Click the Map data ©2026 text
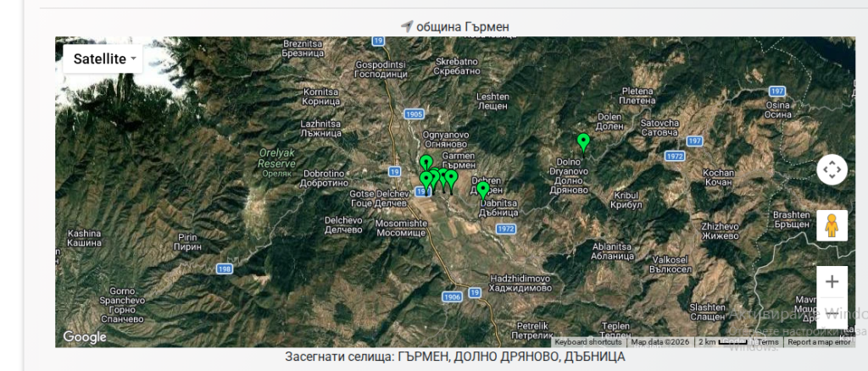The width and height of the screenshot is (868, 371). click(x=659, y=342)
